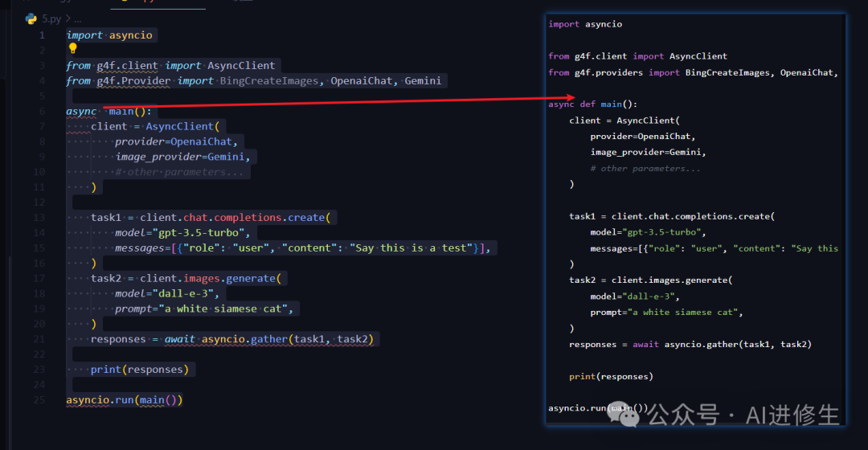Click the '# other parameters...' comment in editor
Image resolution: width=868 pixels, height=450 pixels.
pyautogui.click(x=179, y=172)
